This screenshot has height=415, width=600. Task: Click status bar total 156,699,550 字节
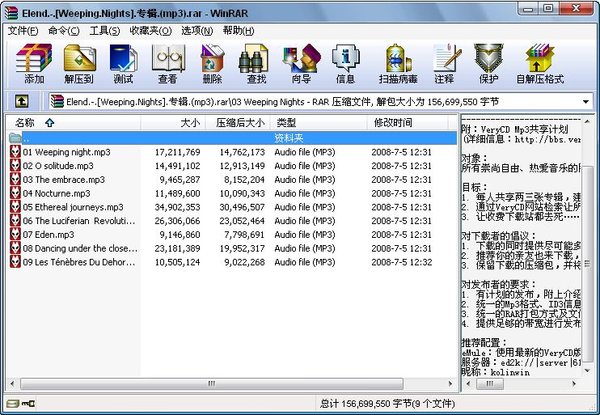[387, 404]
